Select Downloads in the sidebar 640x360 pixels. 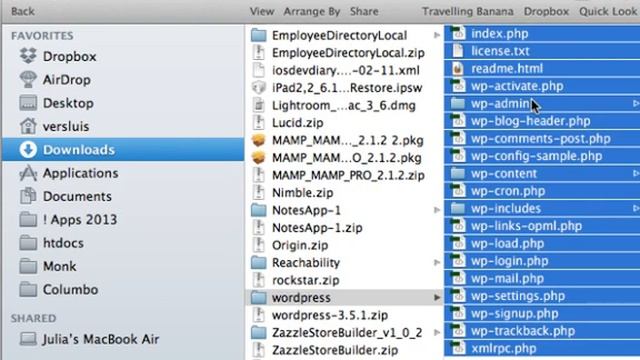(123, 149)
